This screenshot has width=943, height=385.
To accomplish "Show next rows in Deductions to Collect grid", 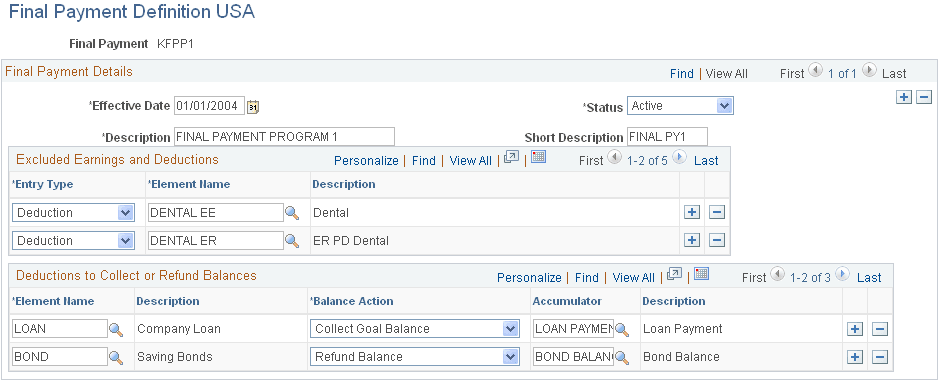I will [x=842, y=274].
